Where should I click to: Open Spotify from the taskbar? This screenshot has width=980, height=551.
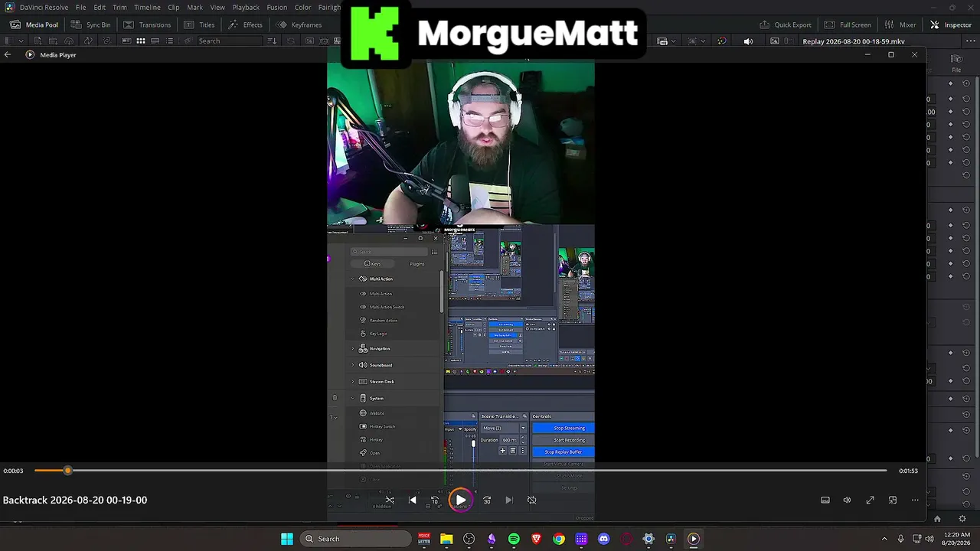click(x=514, y=539)
